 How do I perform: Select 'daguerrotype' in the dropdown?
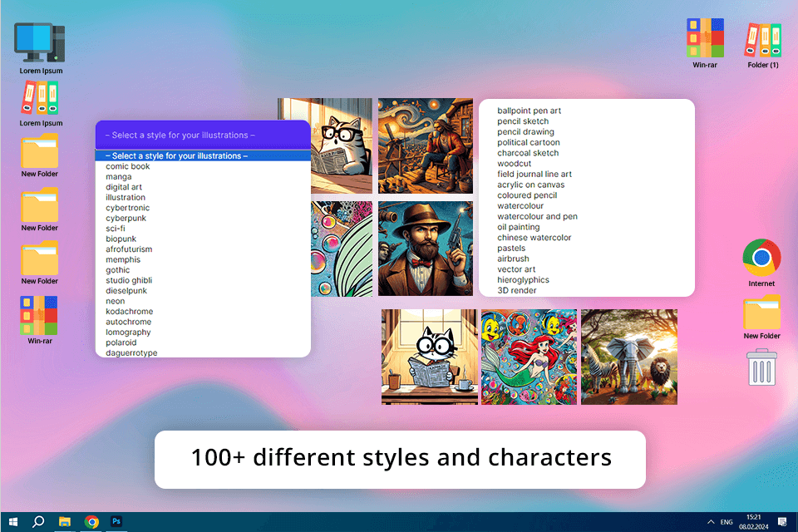click(131, 352)
